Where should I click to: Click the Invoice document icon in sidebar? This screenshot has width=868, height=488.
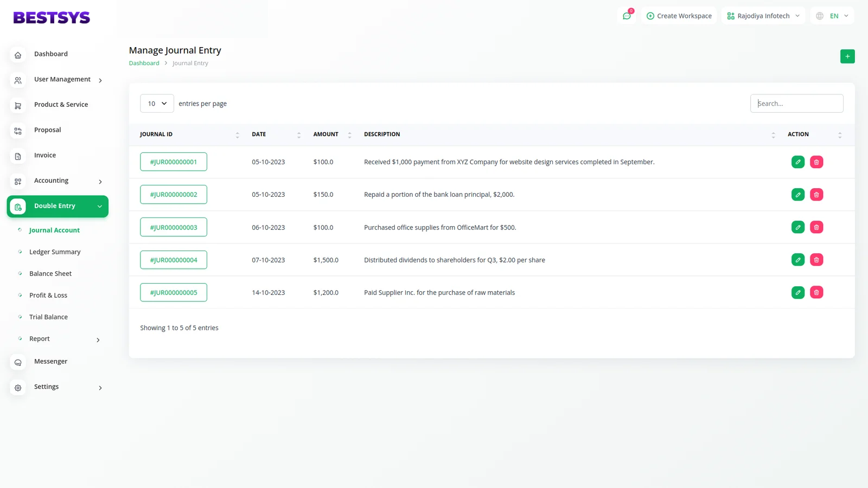[18, 156]
